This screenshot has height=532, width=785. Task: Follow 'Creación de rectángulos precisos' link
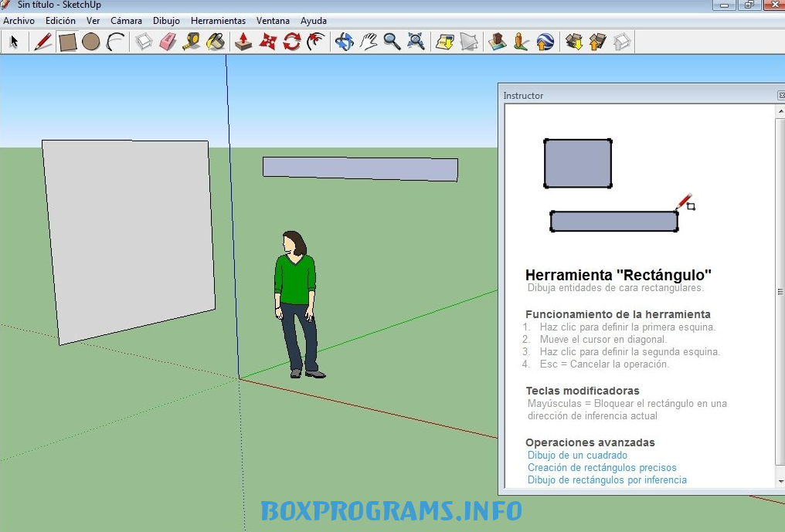pos(602,468)
